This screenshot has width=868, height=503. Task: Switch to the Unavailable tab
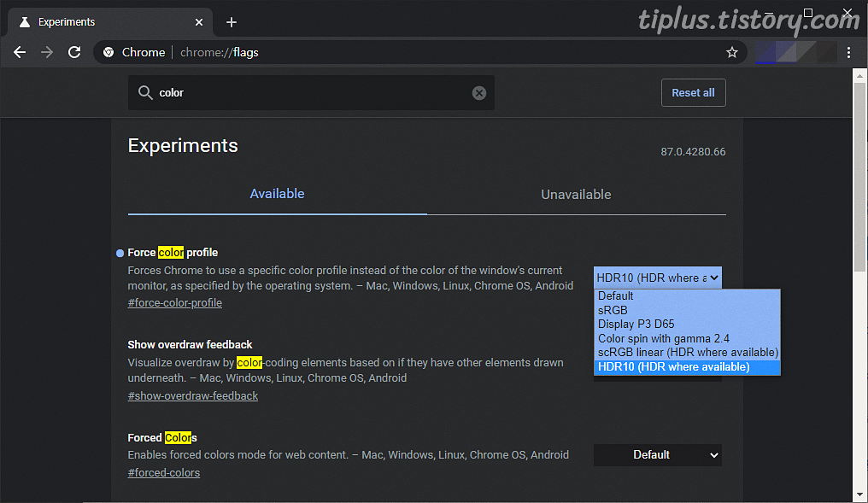coord(576,194)
